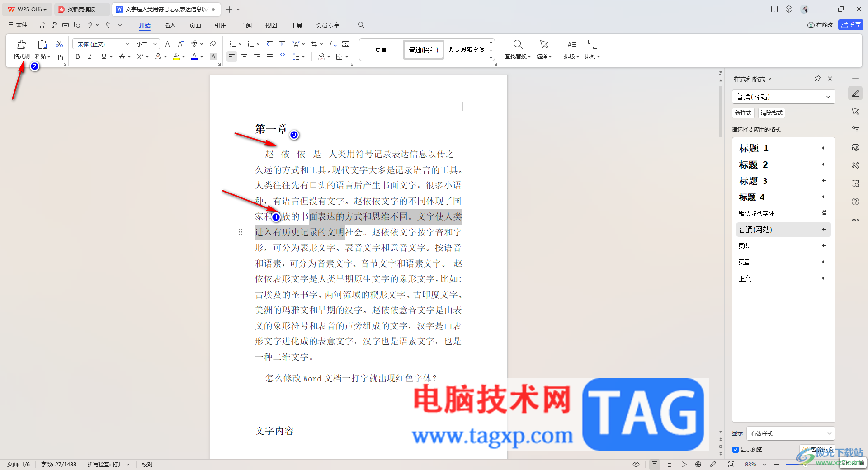Switch to the 审阅 ribbon tab
Screen dimensions: 868x470
point(246,25)
